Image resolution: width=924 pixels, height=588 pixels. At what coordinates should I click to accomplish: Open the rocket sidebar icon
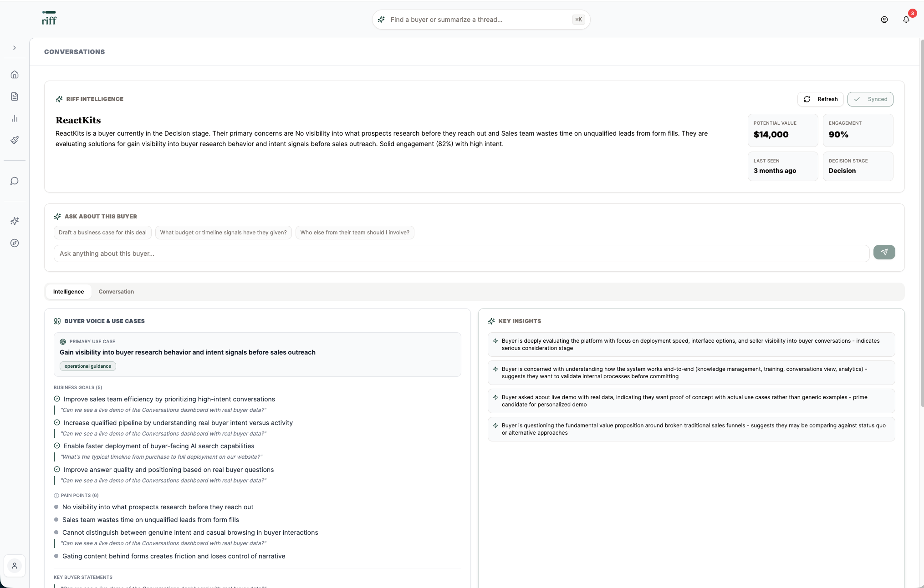tap(15, 140)
